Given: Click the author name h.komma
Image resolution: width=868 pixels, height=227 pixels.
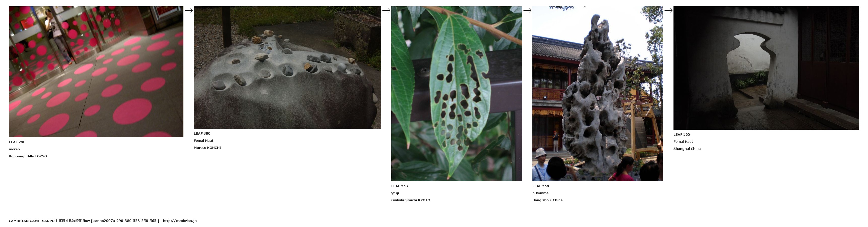Looking at the screenshot, I should coord(540,193).
